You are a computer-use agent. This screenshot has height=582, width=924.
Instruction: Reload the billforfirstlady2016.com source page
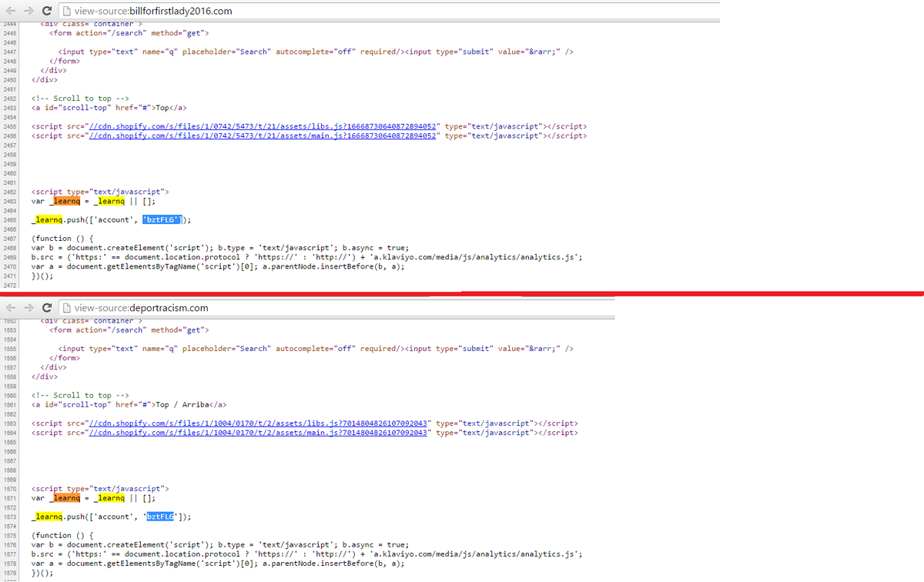coord(48,11)
